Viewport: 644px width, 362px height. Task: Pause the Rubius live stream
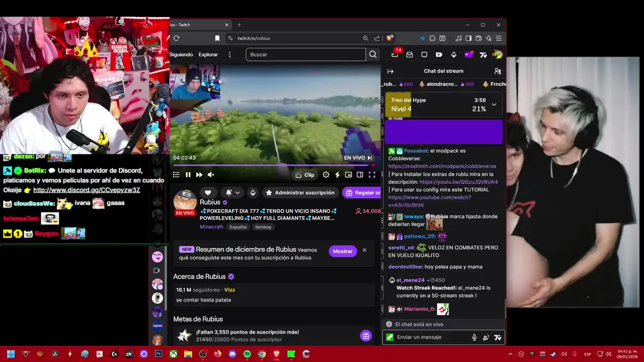click(188, 174)
